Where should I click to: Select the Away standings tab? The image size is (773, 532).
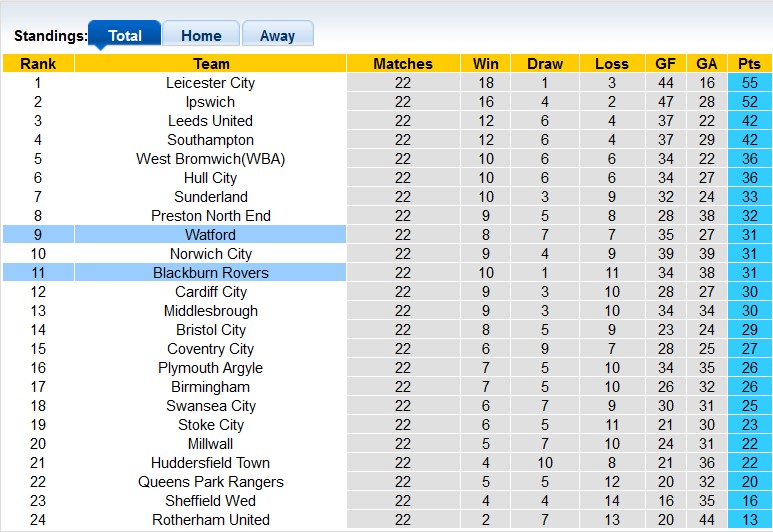point(277,35)
